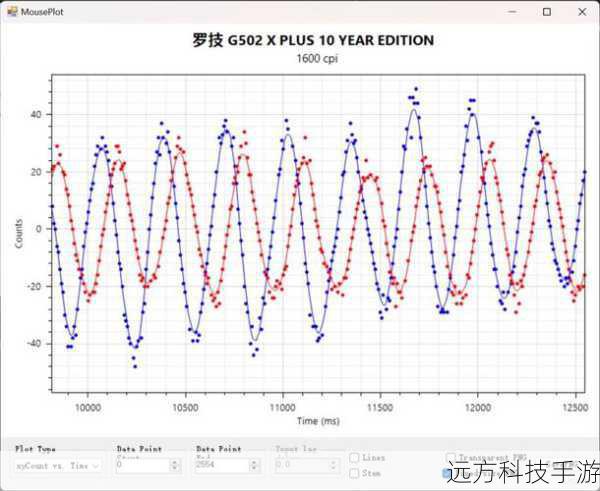The width and height of the screenshot is (600, 491).
Task: Click the chart title G502 X PLUS 10 YEAR EDITION
Action: click(313, 40)
